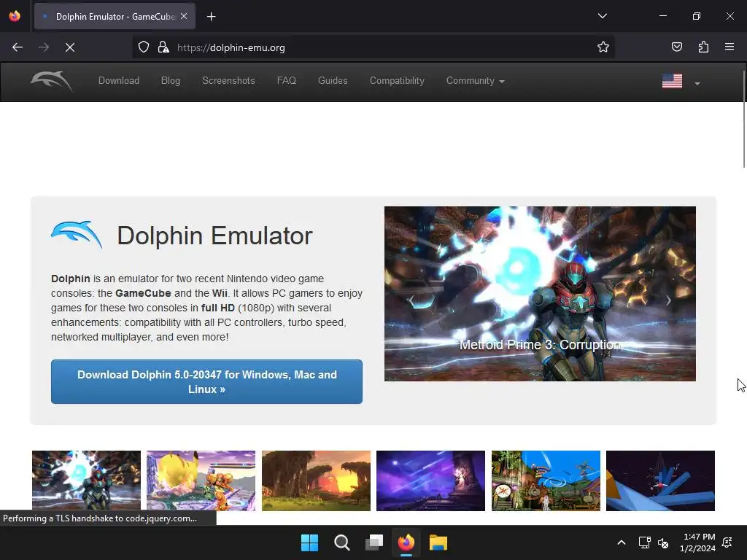Click the page vertical scrollbar
Viewport: 747px width, 560px height.
click(x=743, y=119)
